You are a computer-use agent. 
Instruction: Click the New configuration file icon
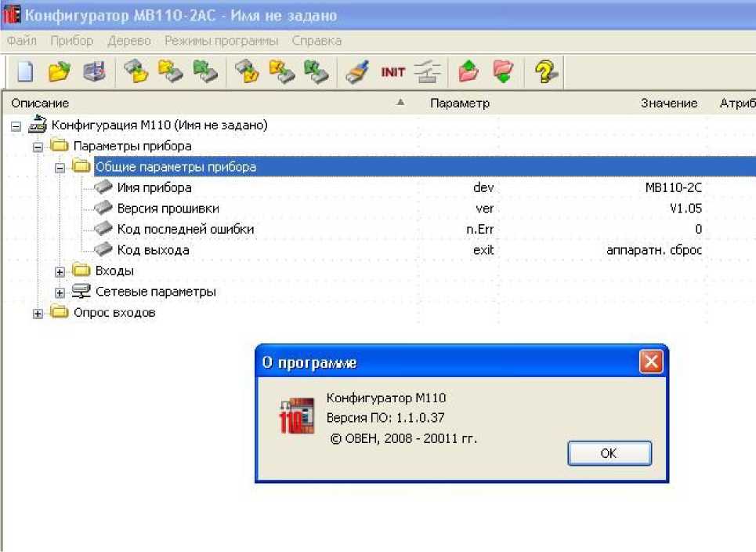coord(25,72)
